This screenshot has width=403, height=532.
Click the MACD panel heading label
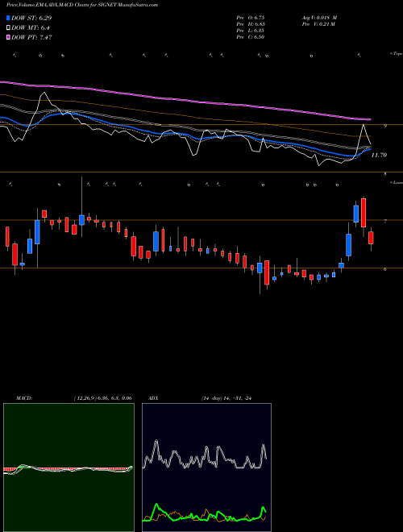click(23, 398)
